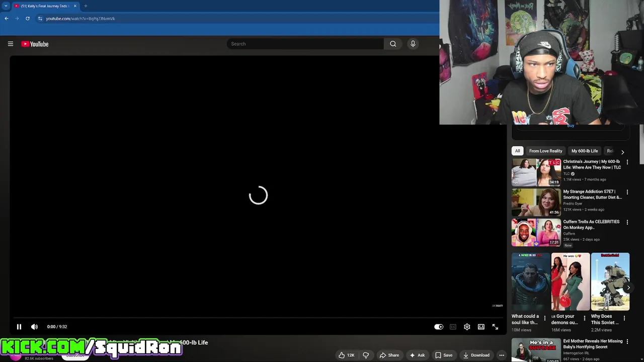Image resolution: width=644 pixels, height=362 pixels.
Task: Go back with browser back arrow
Action: pyautogui.click(x=7, y=19)
